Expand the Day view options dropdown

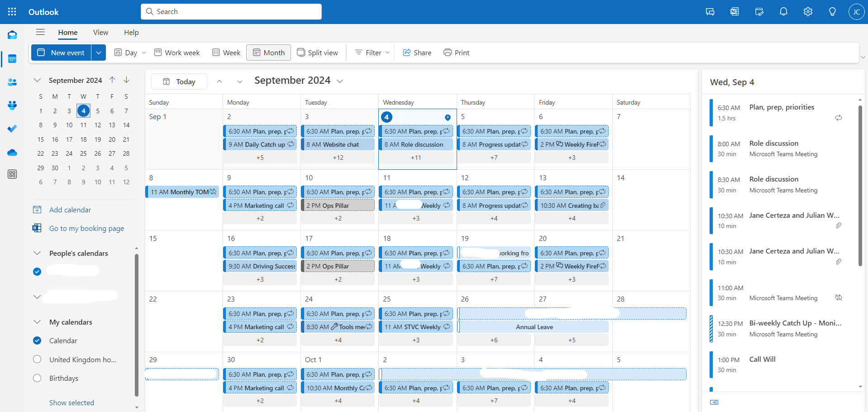[144, 53]
